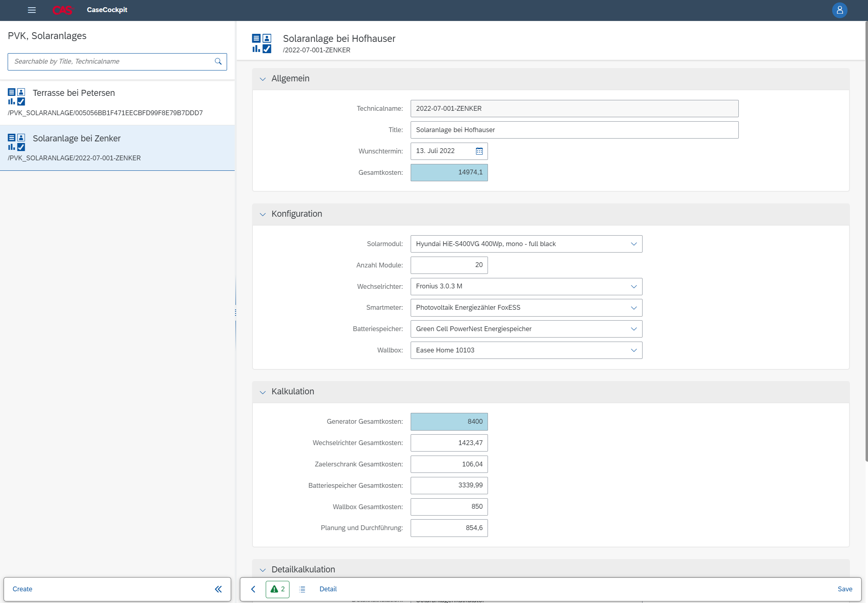Click the Zaelerschrank Gesamtkosten field
This screenshot has width=868, height=603.
click(x=449, y=464)
